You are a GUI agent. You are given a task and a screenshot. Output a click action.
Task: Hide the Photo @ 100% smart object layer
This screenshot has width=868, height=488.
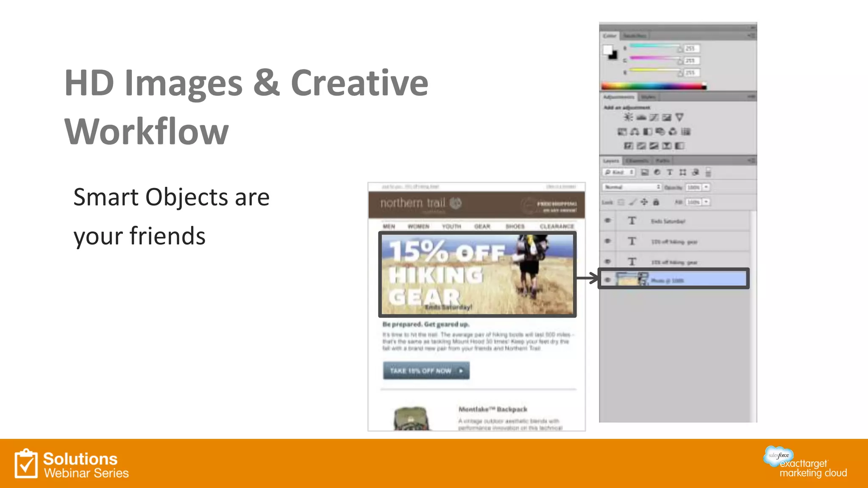pos(608,280)
